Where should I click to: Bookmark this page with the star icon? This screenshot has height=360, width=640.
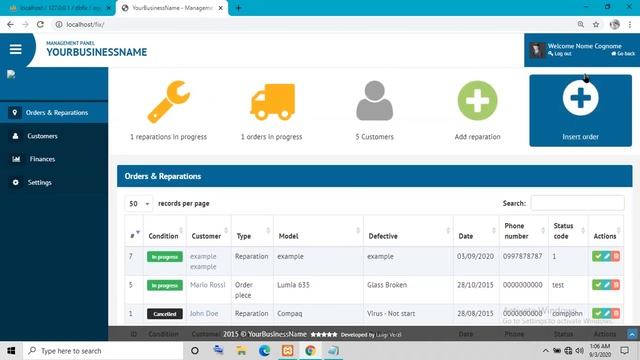point(596,24)
